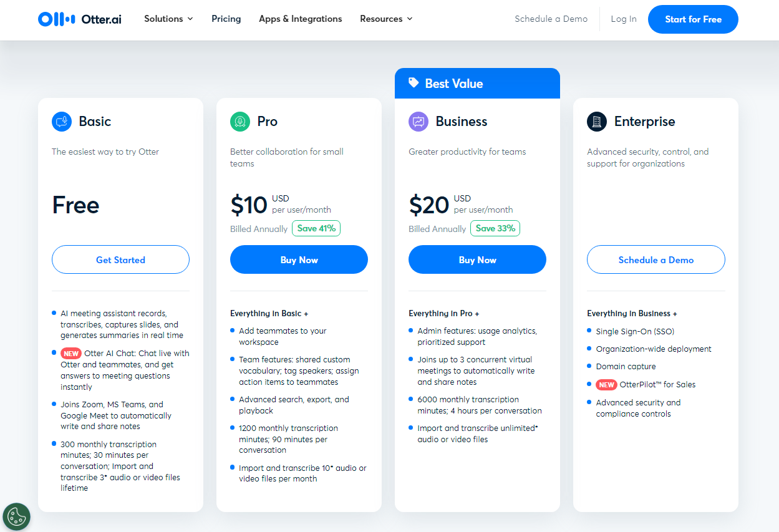Click the Start for Free button
The height and width of the screenshot is (532, 779).
693,19
